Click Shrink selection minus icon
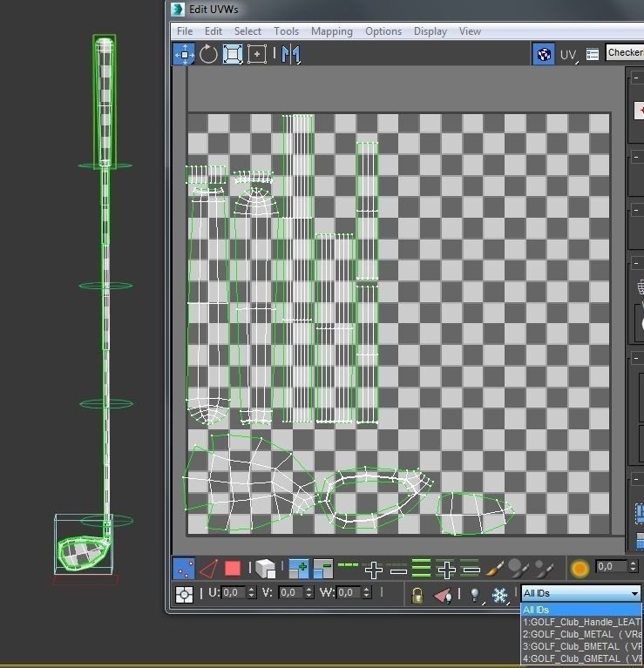Viewport: 644px width, 668px height. 322,570
